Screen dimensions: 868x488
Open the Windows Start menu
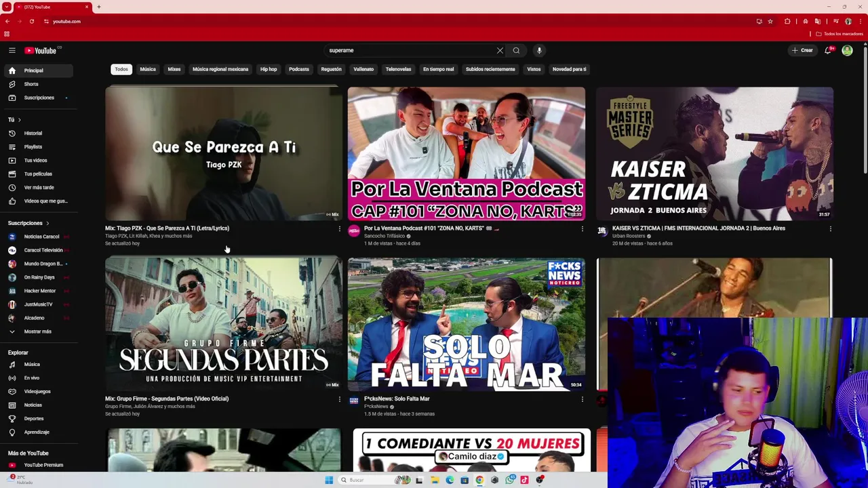(x=329, y=480)
